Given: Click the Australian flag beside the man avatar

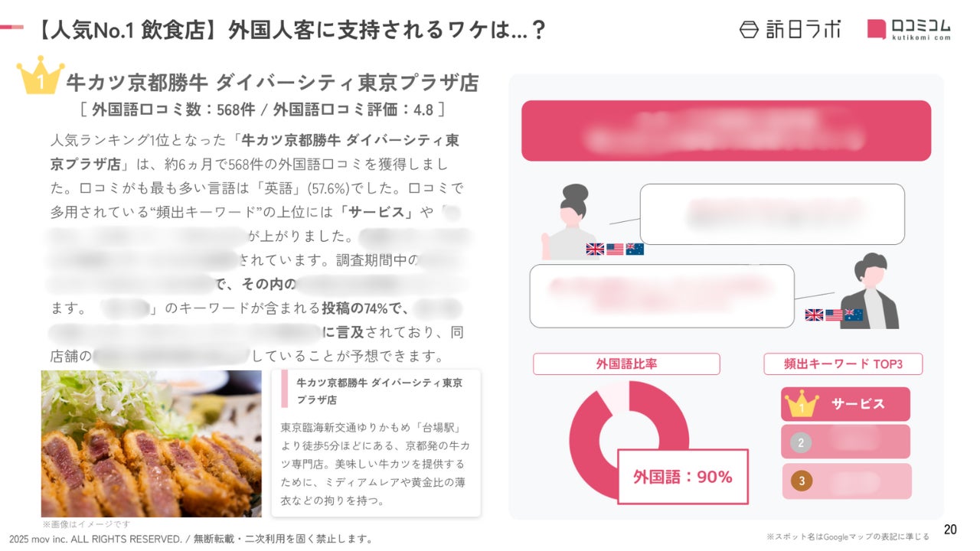Looking at the screenshot, I should click(854, 315).
